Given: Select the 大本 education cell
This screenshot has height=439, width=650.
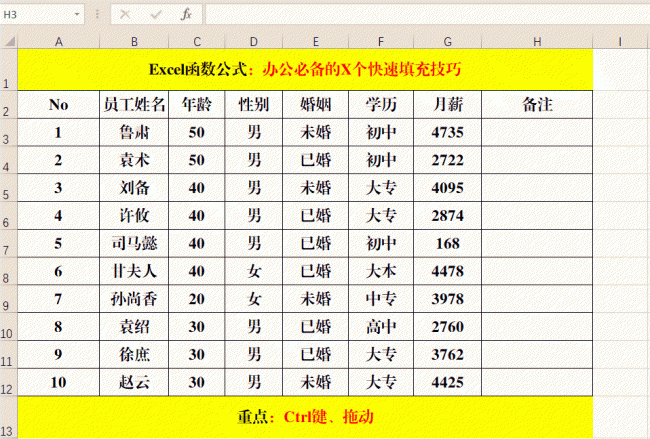Looking at the screenshot, I should tap(381, 271).
